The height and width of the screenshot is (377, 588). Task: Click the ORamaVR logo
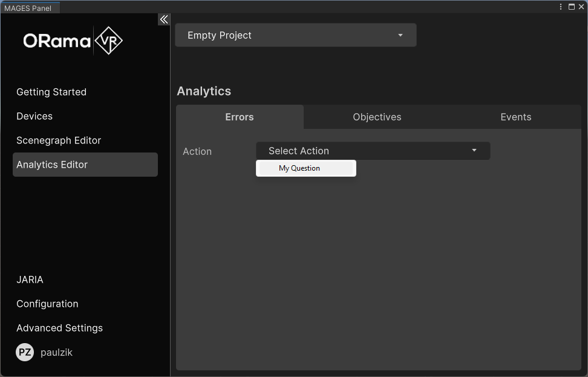tap(72, 41)
